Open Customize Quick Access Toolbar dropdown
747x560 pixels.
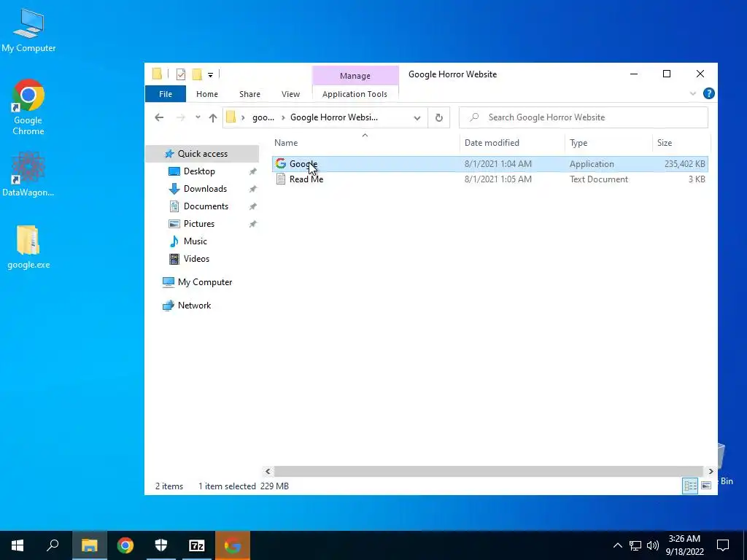pos(210,75)
